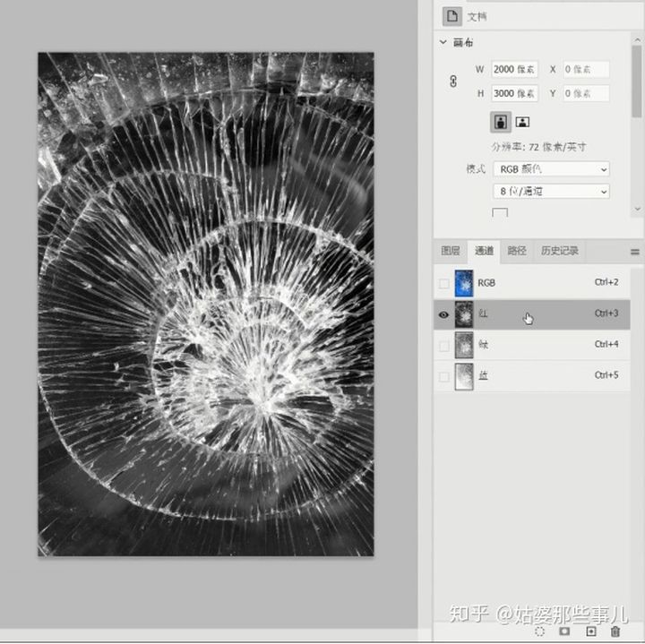Viewport: 645px width, 644px height.
Task: Click the document (文档) properties icon
Action: [x=452, y=16]
